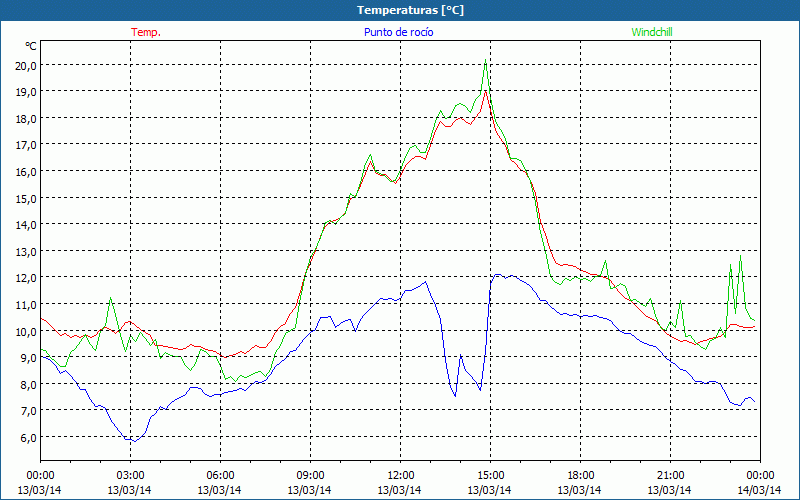Click the 03:00 time axis label
The image size is (800, 500).
click(x=130, y=476)
